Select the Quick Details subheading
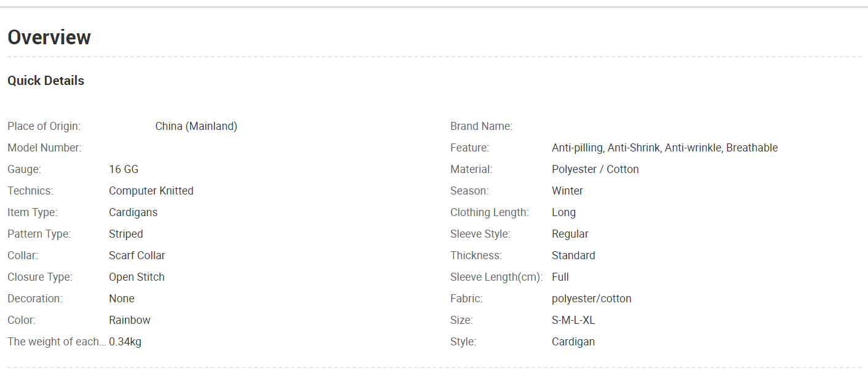The height and width of the screenshot is (378, 868). point(46,81)
